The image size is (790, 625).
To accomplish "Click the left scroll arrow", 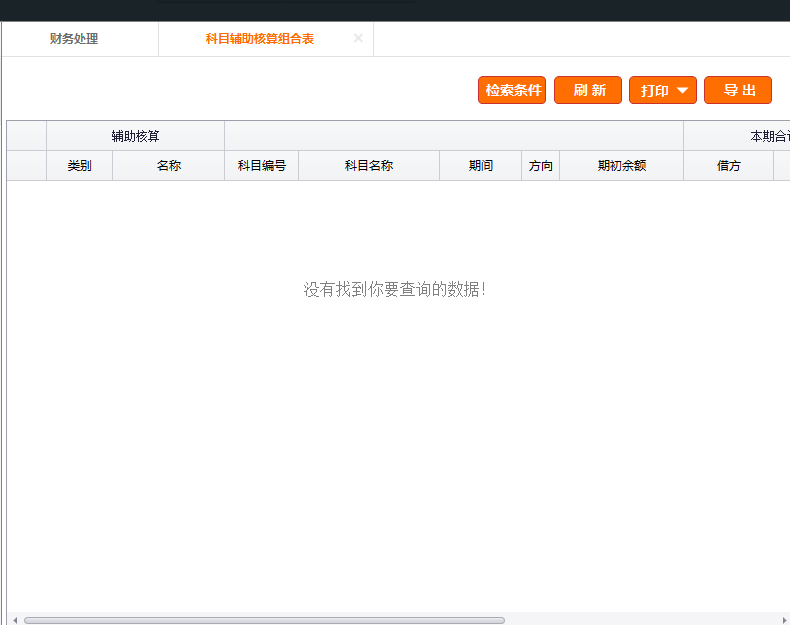I will point(14,620).
